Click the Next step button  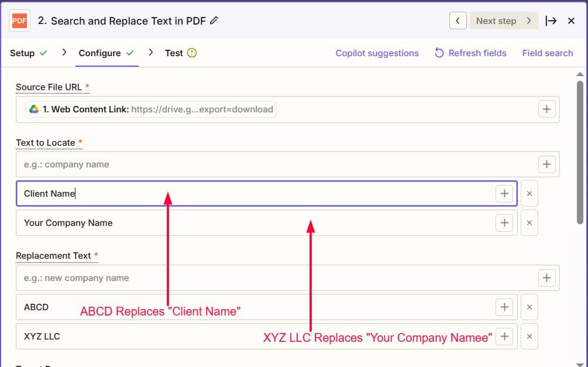point(500,20)
